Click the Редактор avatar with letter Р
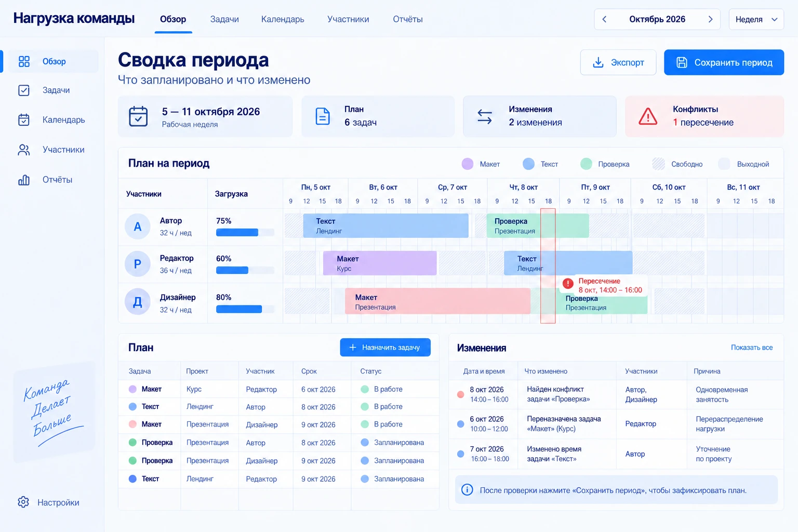Viewport: 798px width, 532px height. 138,264
